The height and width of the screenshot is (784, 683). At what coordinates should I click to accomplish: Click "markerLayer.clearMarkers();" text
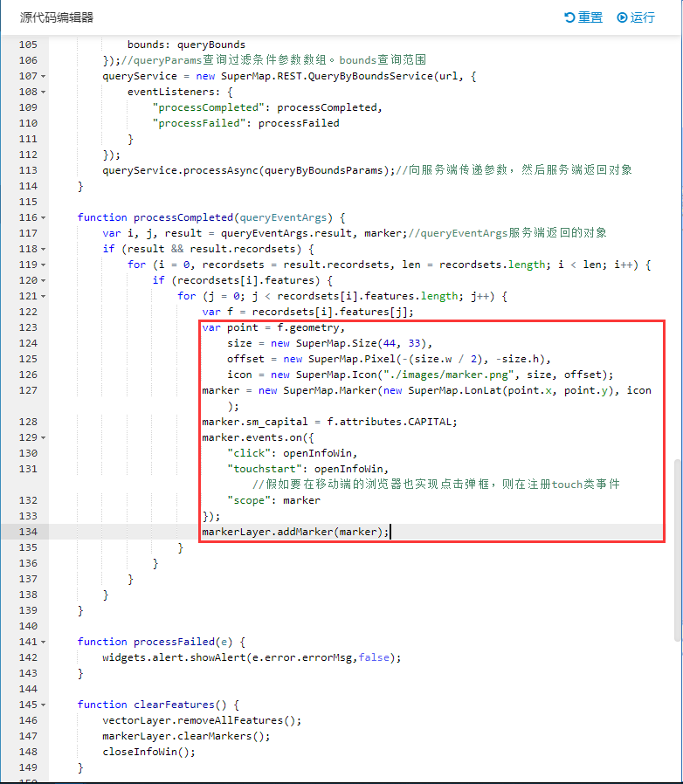coord(186,736)
